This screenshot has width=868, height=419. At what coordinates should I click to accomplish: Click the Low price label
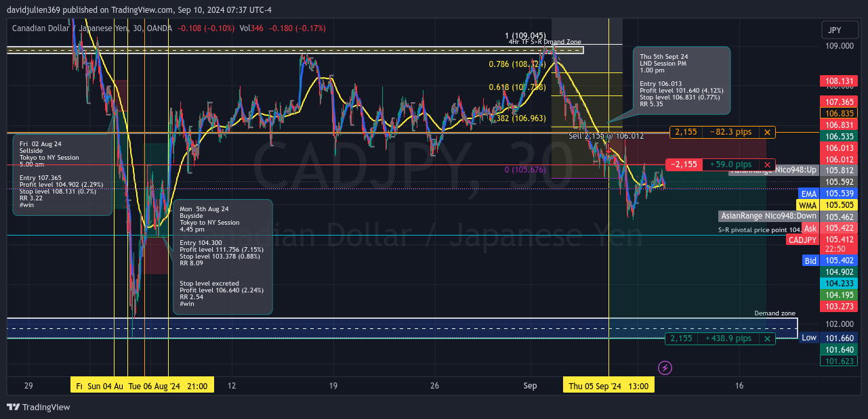pos(809,338)
